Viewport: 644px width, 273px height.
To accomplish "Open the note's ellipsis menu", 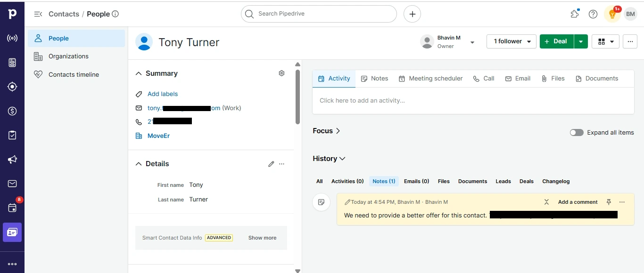I will coord(622,202).
